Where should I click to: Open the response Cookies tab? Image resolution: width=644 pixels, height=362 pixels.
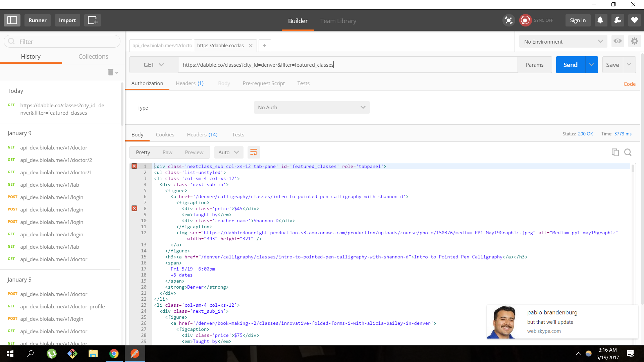pos(165,135)
